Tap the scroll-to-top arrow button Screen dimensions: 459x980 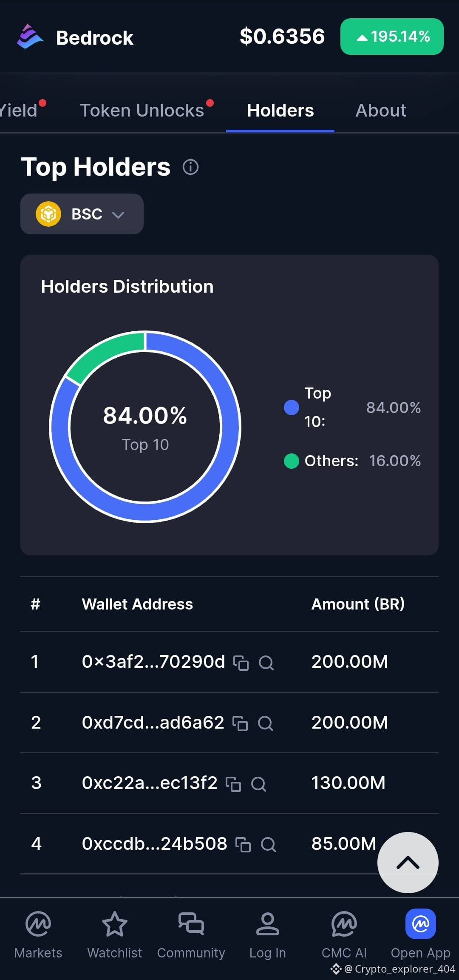408,863
